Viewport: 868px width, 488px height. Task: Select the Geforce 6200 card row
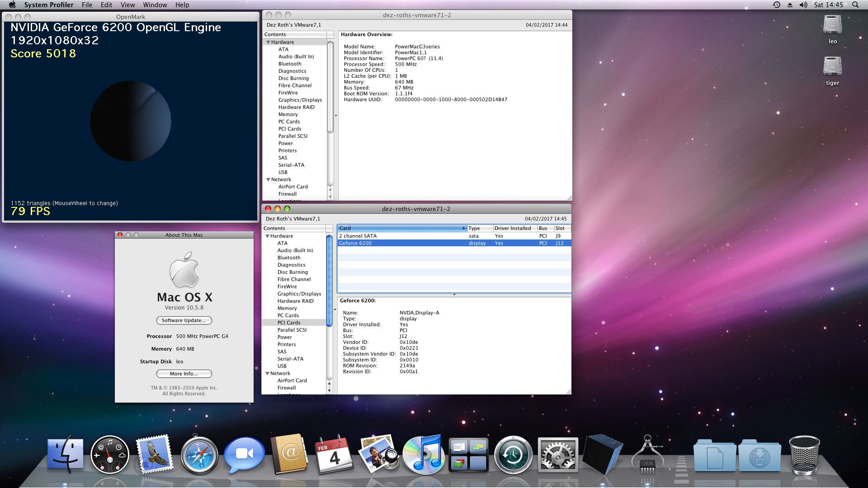click(x=454, y=243)
